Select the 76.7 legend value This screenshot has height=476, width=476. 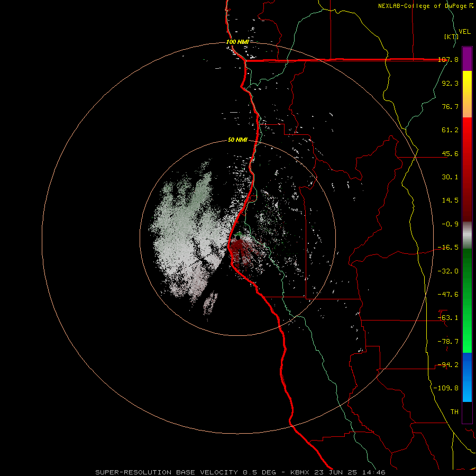tap(450, 106)
